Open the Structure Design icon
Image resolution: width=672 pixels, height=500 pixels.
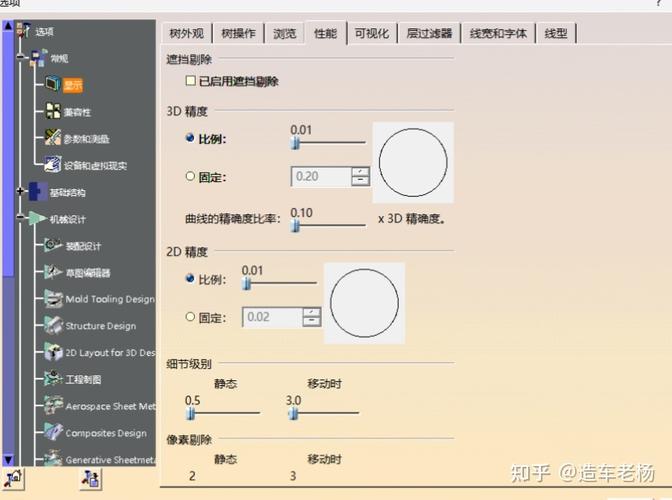[54, 326]
